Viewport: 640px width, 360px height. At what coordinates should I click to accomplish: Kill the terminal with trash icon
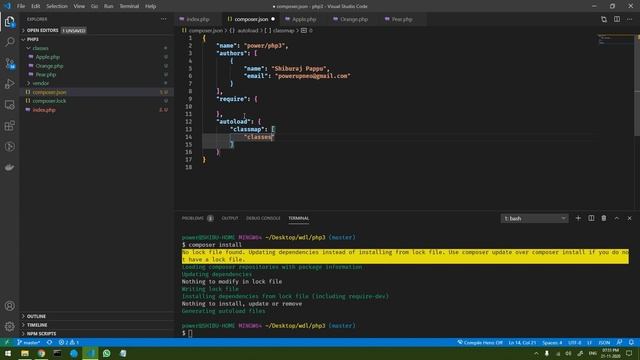604,218
